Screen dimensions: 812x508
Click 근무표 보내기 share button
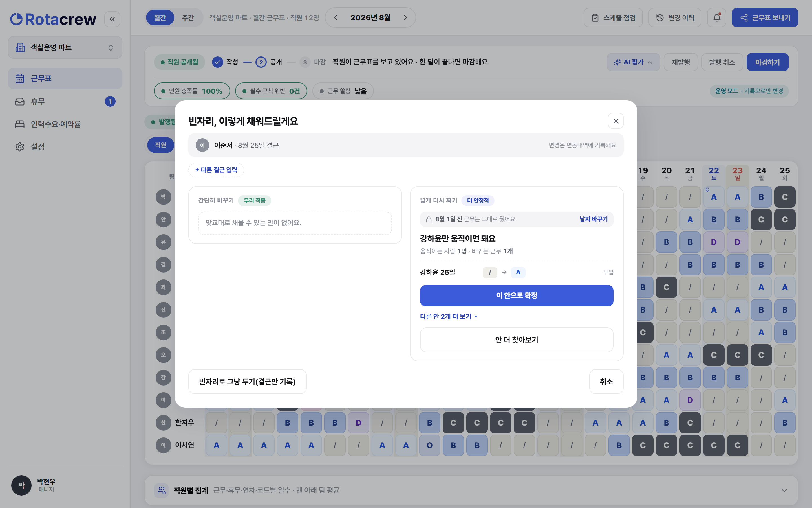coord(765,17)
